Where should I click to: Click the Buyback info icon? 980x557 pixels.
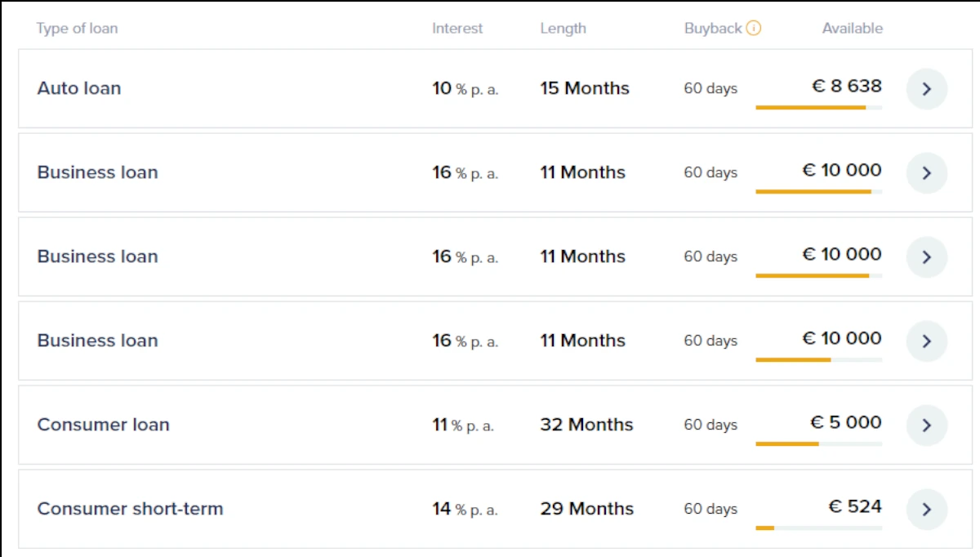754,29
